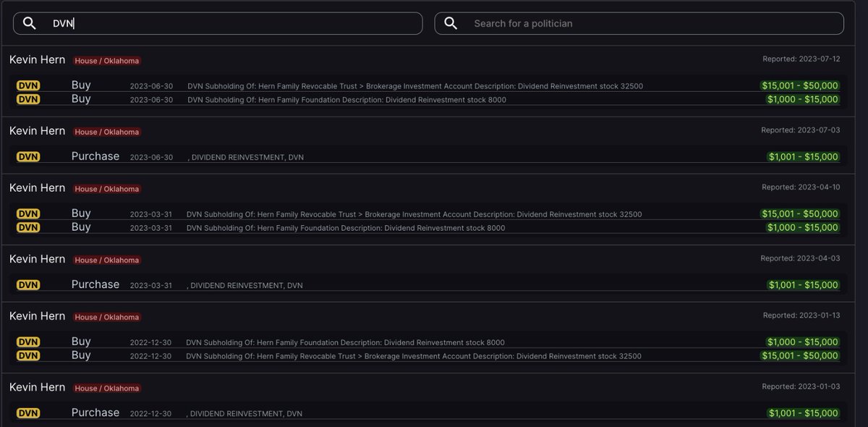Click the politician search magnifying glass icon
The height and width of the screenshot is (427, 868).
pos(450,22)
